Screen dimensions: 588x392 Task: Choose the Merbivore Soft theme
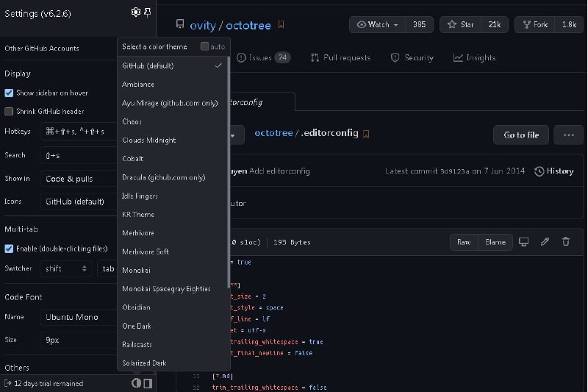(x=173, y=252)
